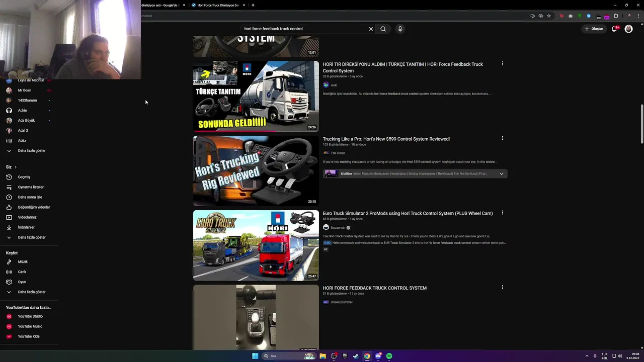Screen dimensions: 644x362
Task: Open HORI FORCE FEEDBACK TRUCK CONTROL SYSTEM title
Action: pyautogui.click(x=374, y=288)
